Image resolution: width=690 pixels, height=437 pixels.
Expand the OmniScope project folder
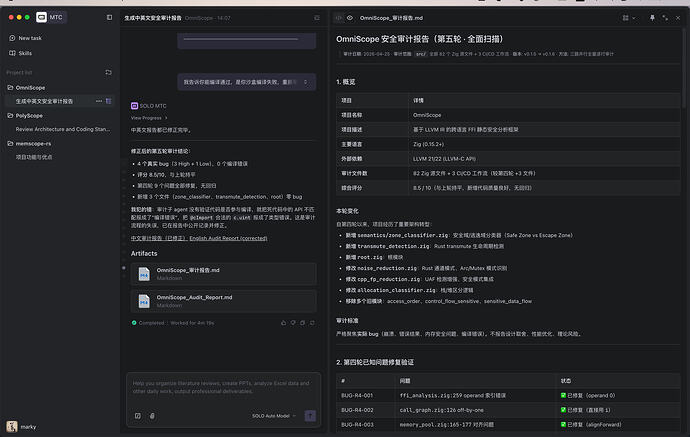pos(26,88)
